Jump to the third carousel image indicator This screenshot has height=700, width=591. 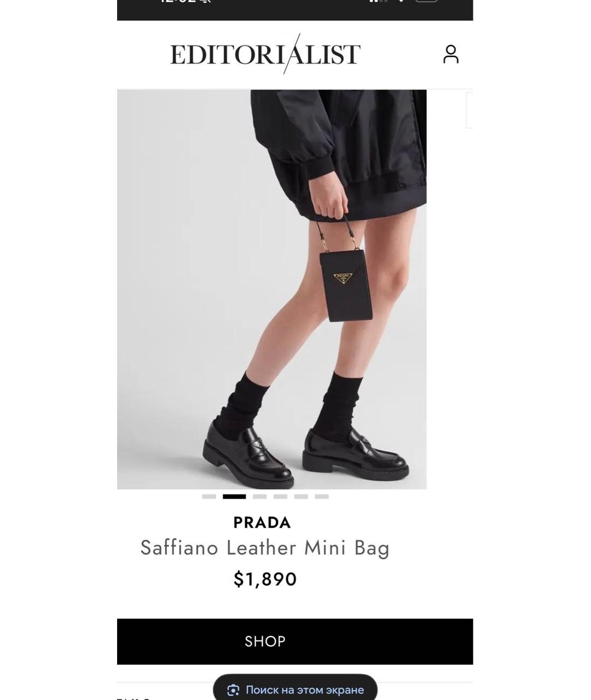point(259,497)
